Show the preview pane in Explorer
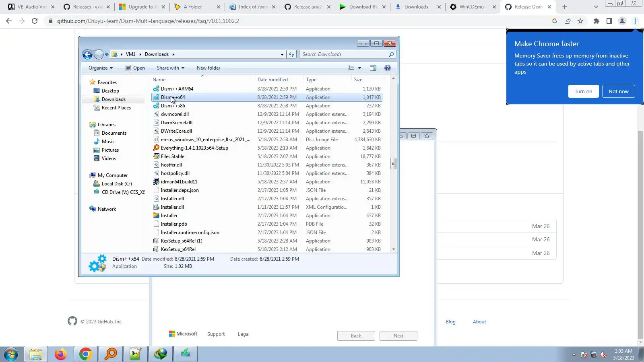Viewport: 644px width, 362px height. click(373, 68)
